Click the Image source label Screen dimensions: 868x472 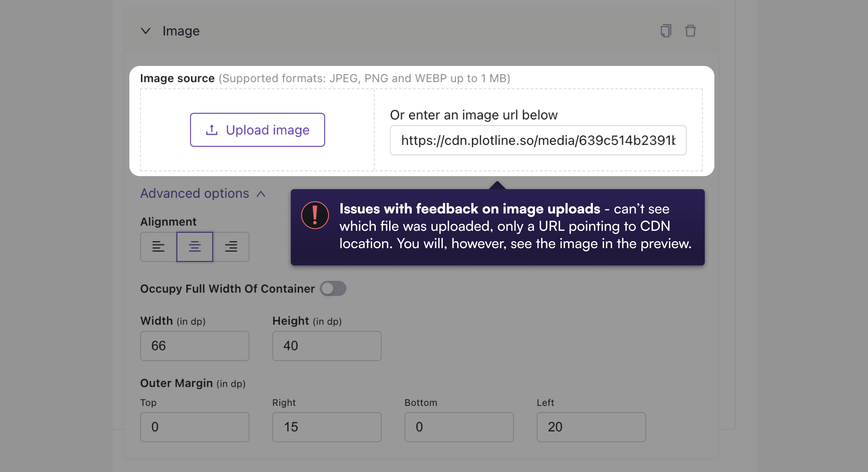click(177, 78)
